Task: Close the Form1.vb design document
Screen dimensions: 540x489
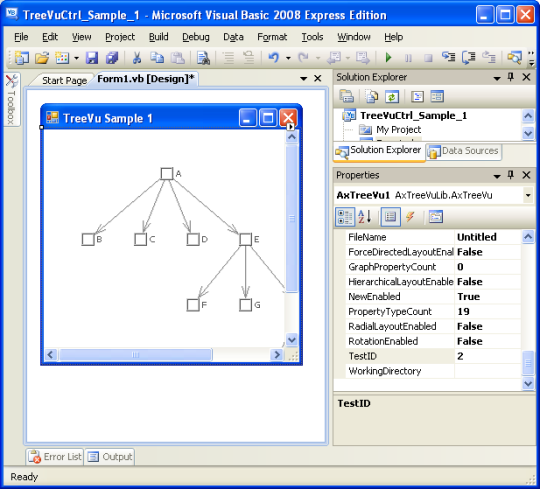Action: [x=318, y=79]
